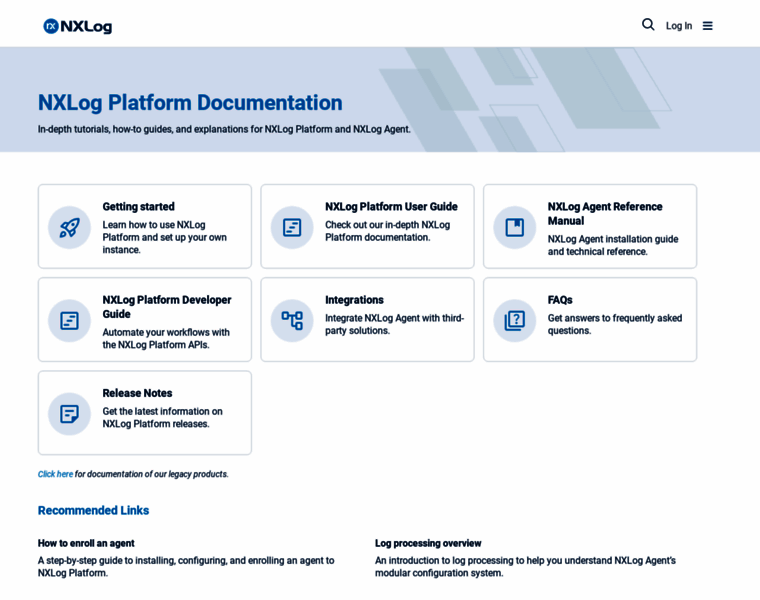Open NXLog Agent Reference Manual title
Image resolution: width=760 pixels, height=600 pixels.
(x=605, y=214)
